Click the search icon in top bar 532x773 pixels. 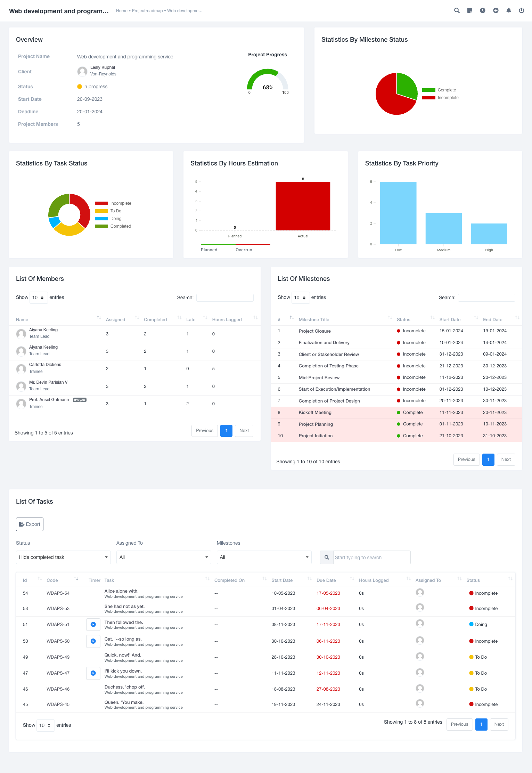[457, 10]
